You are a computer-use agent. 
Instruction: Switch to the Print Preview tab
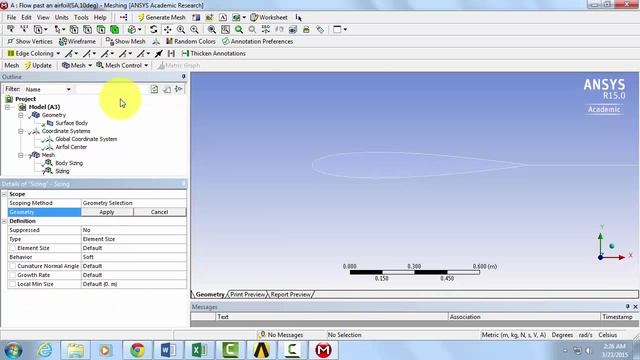coord(247,294)
